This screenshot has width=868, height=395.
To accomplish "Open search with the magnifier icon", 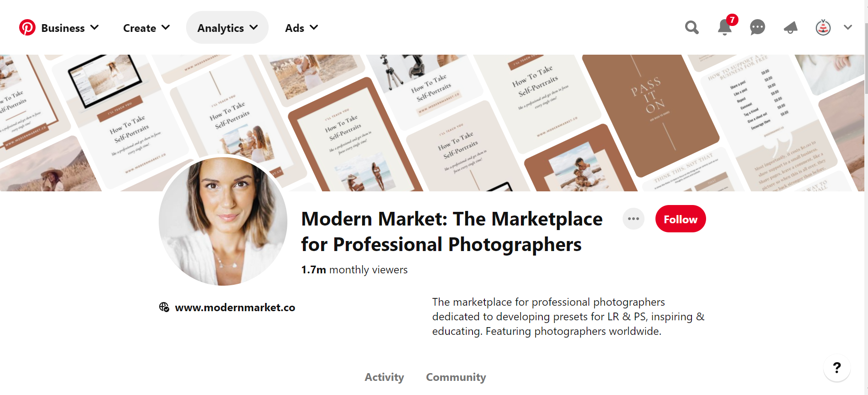I will [692, 27].
